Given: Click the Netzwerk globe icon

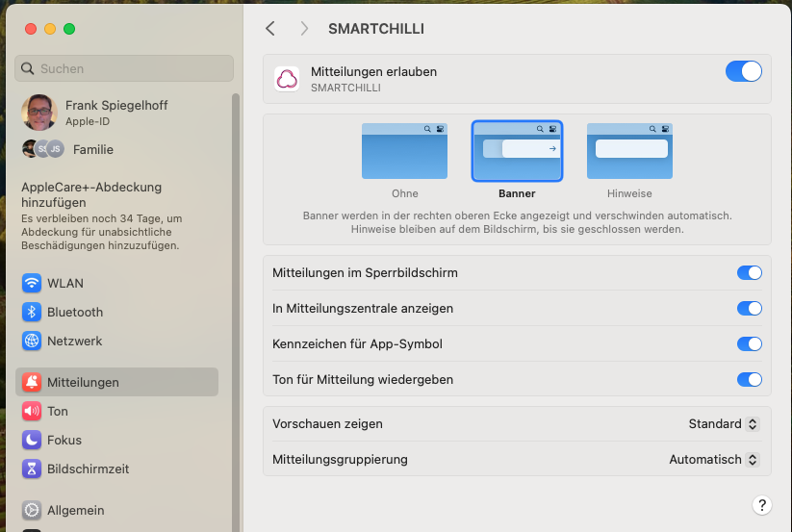Looking at the screenshot, I should tap(32, 341).
